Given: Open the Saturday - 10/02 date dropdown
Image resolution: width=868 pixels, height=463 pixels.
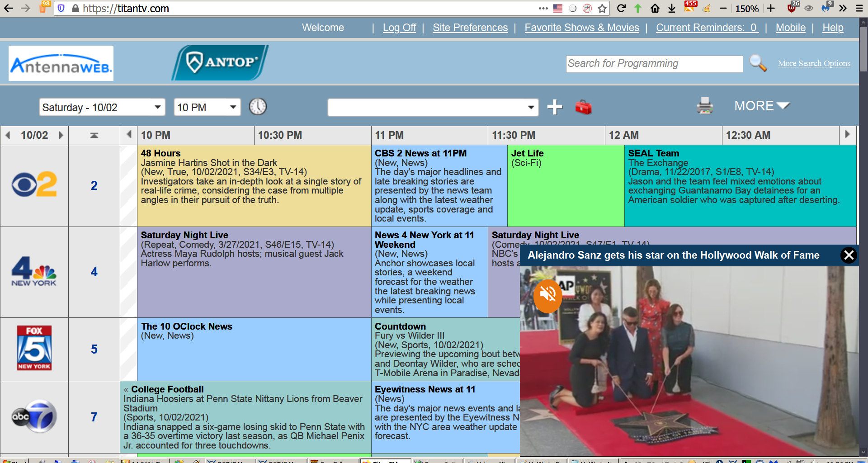Looking at the screenshot, I should [102, 107].
